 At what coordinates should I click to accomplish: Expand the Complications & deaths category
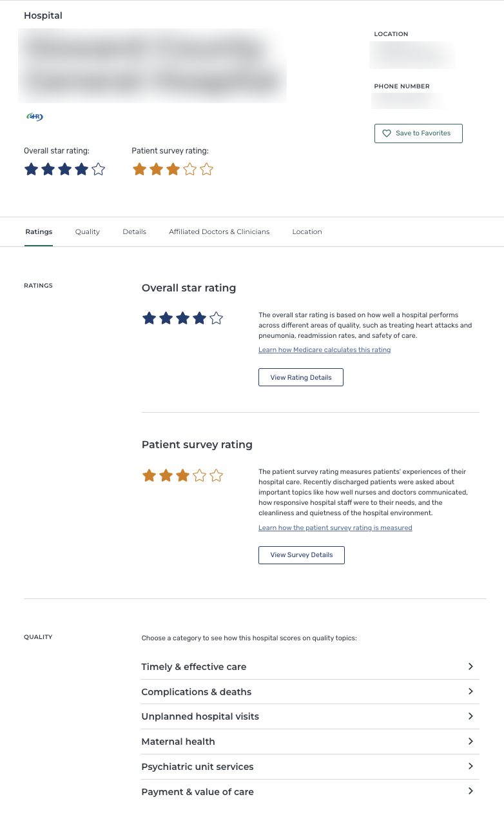[x=310, y=691]
